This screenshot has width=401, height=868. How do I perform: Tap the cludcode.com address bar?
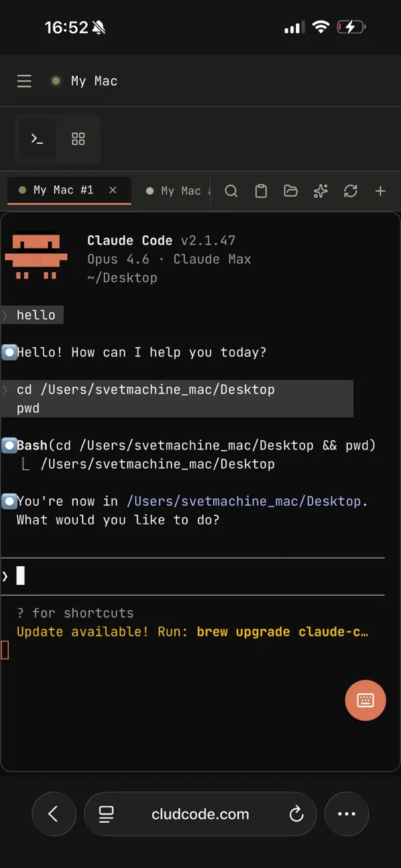pyautogui.click(x=200, y=814)
